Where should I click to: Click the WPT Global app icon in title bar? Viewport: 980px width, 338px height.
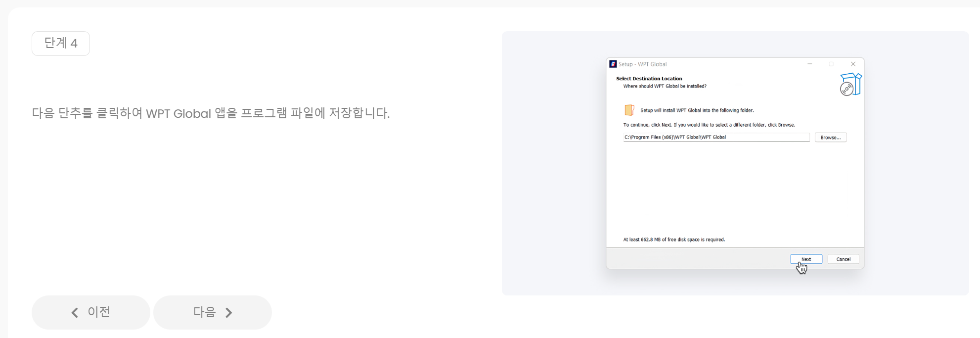point(613,64)
